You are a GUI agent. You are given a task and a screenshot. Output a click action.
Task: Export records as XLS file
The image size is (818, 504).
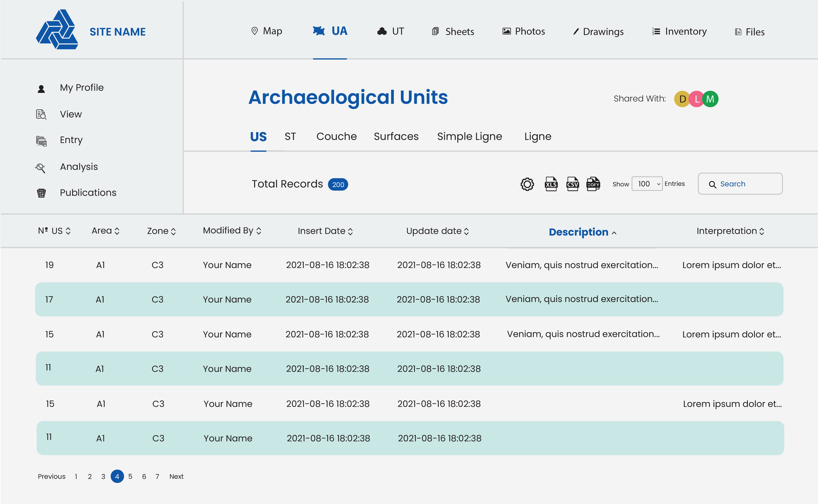(551, 184)
